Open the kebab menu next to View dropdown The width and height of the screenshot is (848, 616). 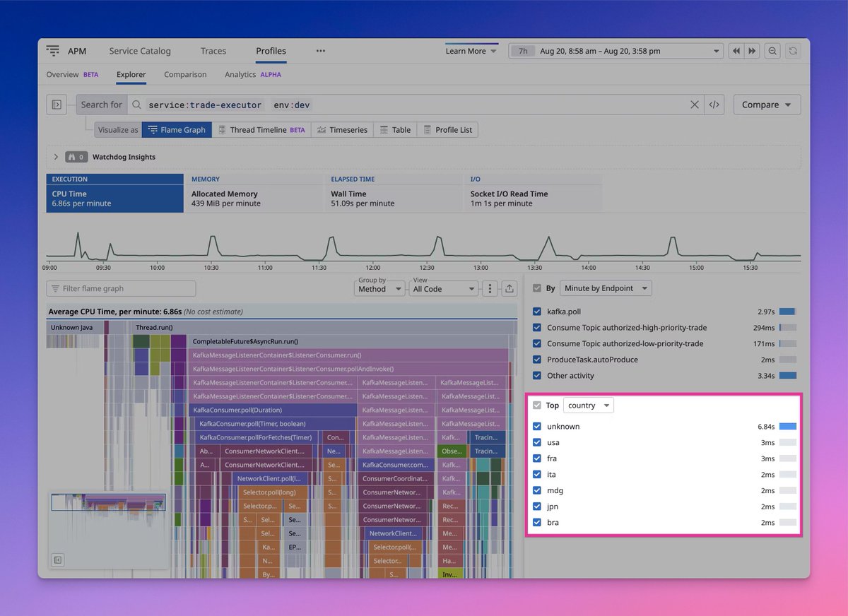[490, 288]
